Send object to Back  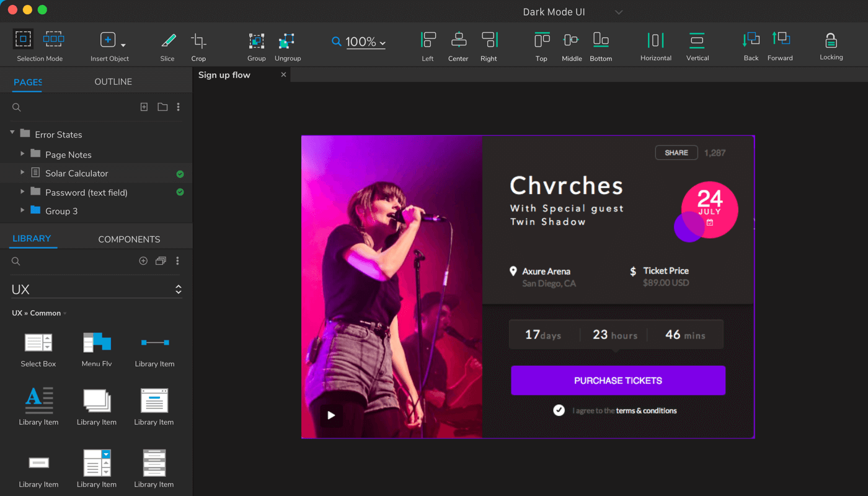751,38
